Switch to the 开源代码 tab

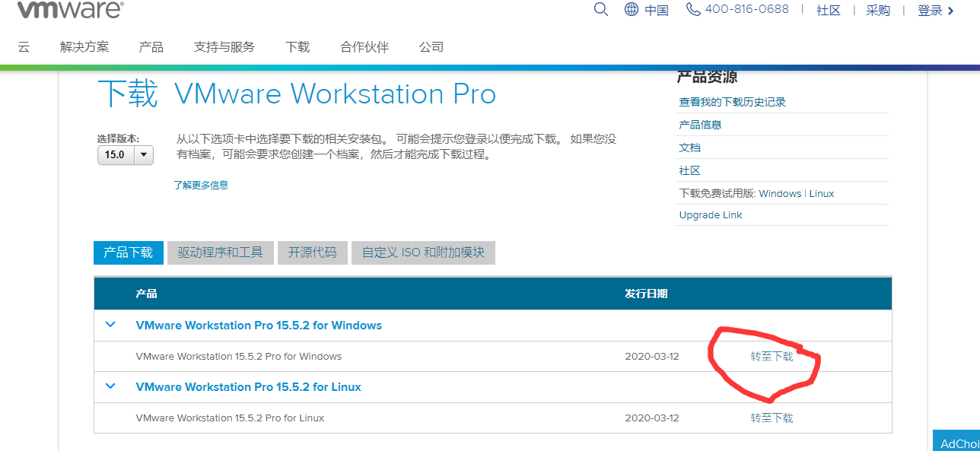pos(312,252)
